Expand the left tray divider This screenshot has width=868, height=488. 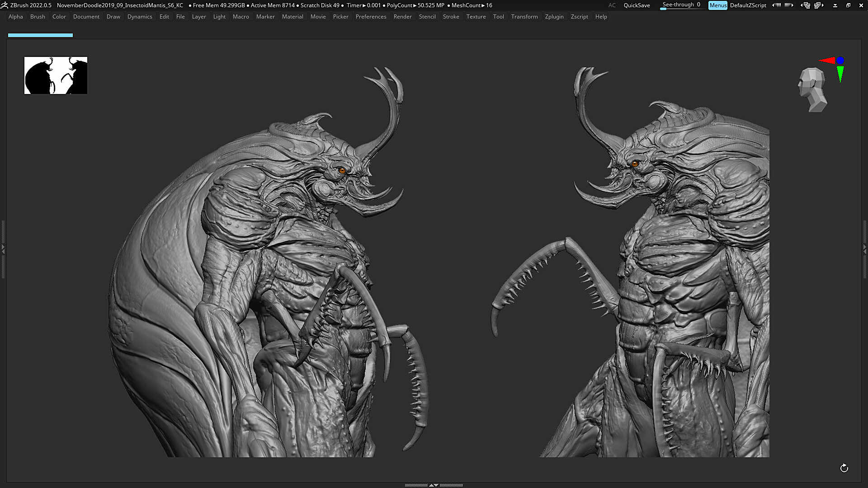tap(3, 249)
